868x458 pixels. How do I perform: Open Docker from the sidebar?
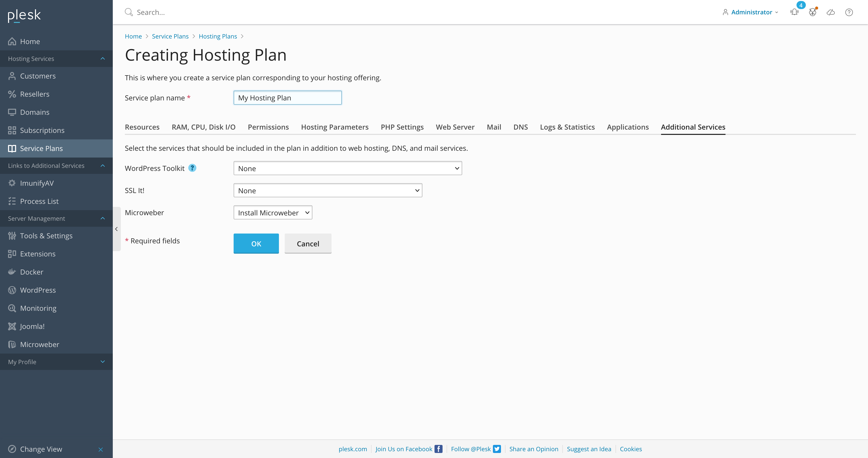tap(31, 272)
